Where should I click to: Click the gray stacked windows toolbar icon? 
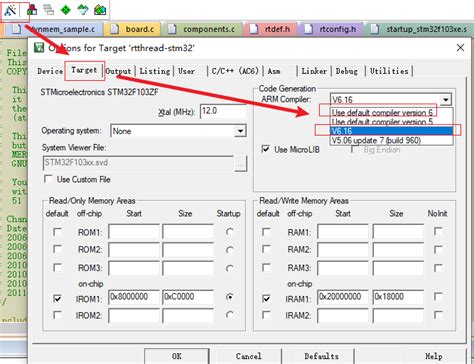49,10
